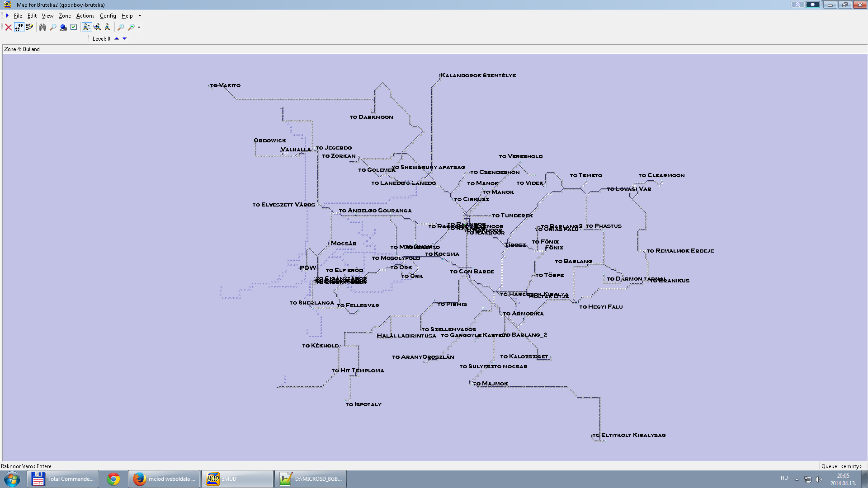Open the Actions menu
The image size is (868, 488).
(85, 16)
